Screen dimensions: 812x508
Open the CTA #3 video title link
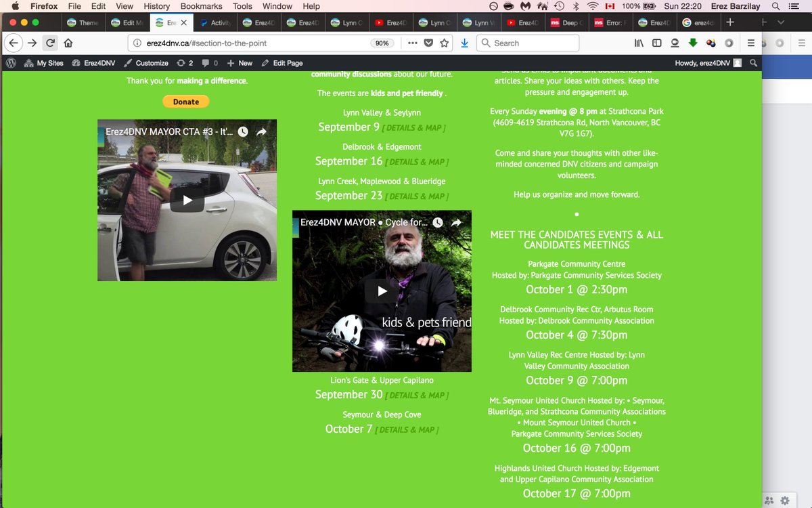pyautogui.click(x=169, y=132)
